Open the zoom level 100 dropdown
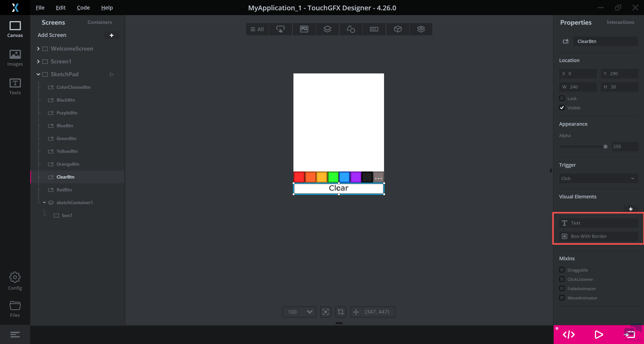 tap(299, 312)
